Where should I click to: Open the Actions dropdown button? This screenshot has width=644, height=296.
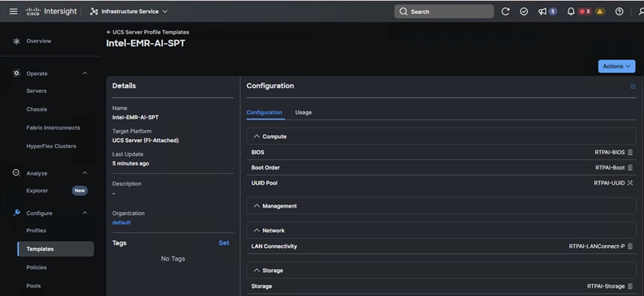pos(617,66)
